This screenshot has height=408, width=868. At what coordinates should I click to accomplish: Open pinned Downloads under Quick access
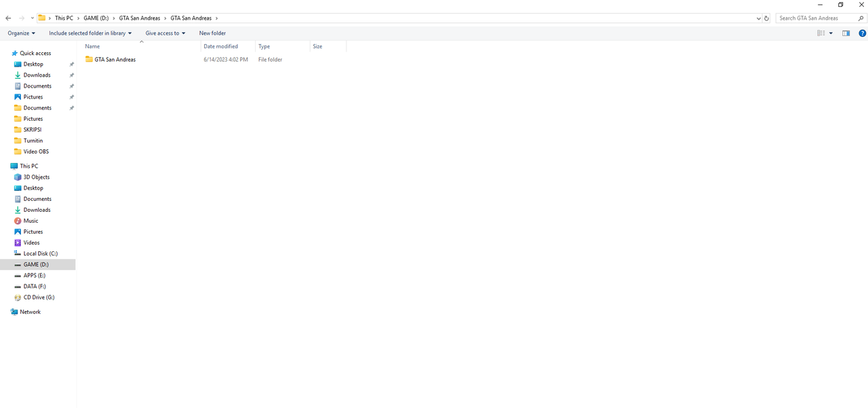tap(37, 75)
